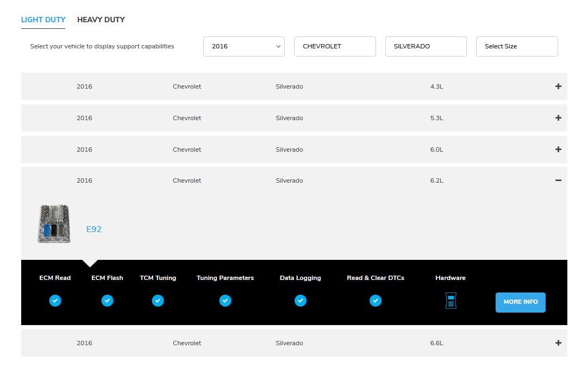Switch to the HEAVY DUTY tab
The width and height of the screenshot is (588, 380).
click(101, 20)
